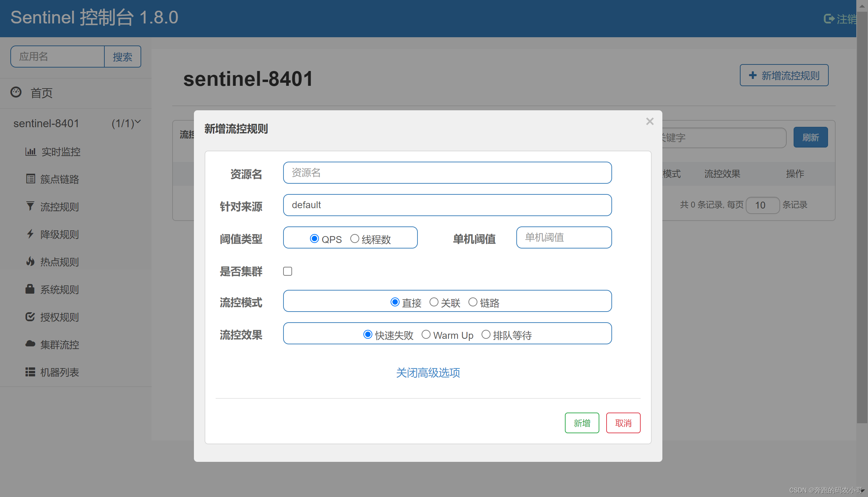Image resolution: width=868 pixels, height=497 pixels.
Task: Click the bar chart icon for 实时监控
Action: coord(31,152)
